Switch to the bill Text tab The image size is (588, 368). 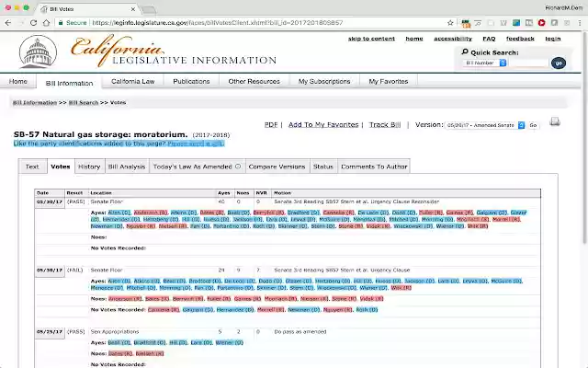[x=32, y=167]
